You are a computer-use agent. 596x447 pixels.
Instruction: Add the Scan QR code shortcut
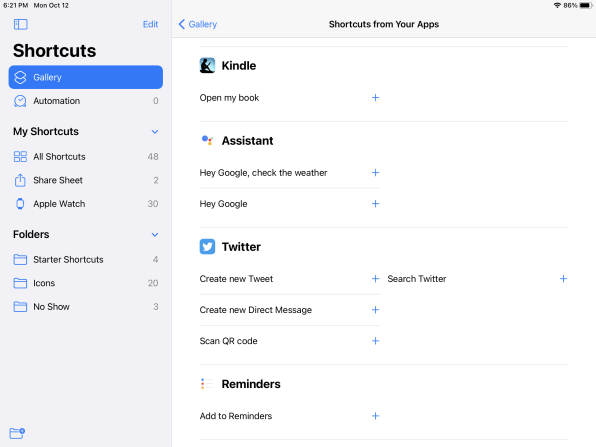click(x=375, y=341)
